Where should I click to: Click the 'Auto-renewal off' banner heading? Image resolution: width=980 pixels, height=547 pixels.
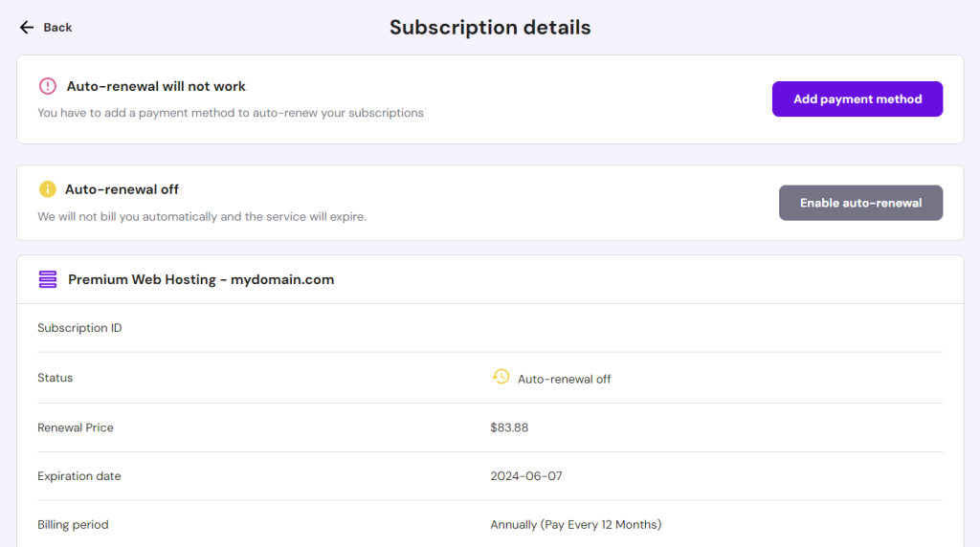tap(122, 189)
